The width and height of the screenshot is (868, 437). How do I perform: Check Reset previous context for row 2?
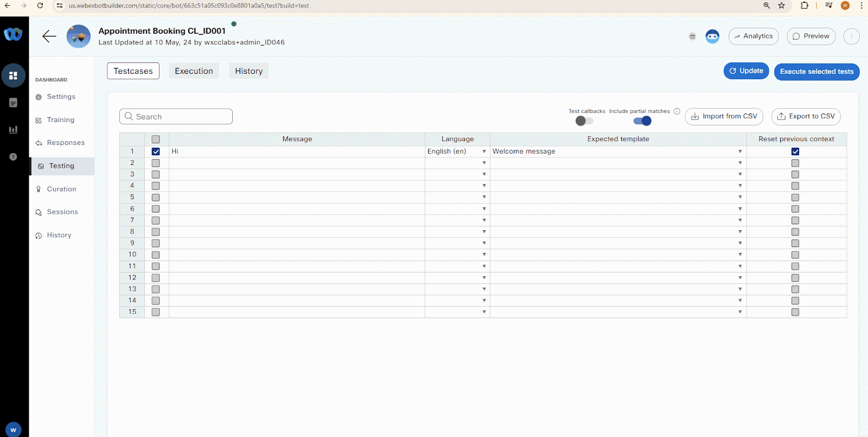coord(795,163)
